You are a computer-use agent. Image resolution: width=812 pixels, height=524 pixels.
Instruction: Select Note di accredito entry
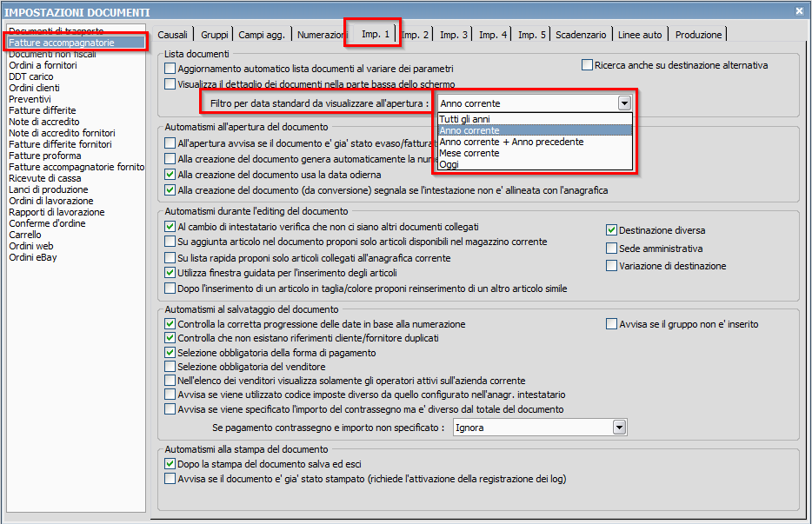coord(77,122)
